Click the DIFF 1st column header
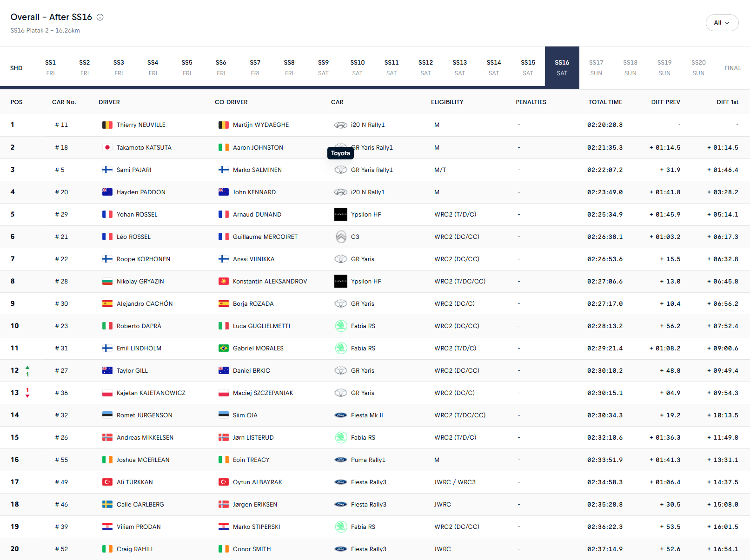Image resolution: width=750 pixels, height=560 pixels. point(728,102)
